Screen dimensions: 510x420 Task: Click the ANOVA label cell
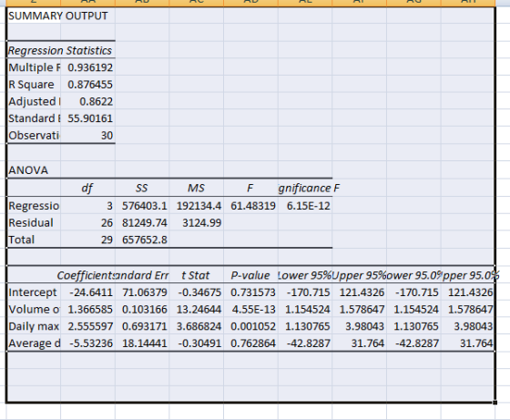click(34, 169)
